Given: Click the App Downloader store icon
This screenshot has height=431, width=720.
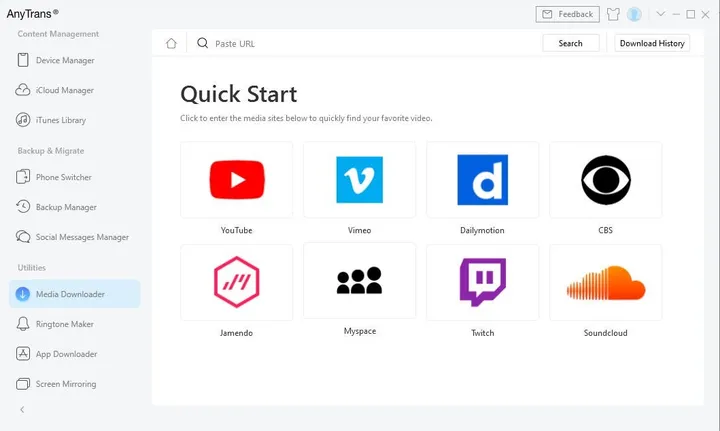Looking at the screenshot, I should tap(23, 353).
